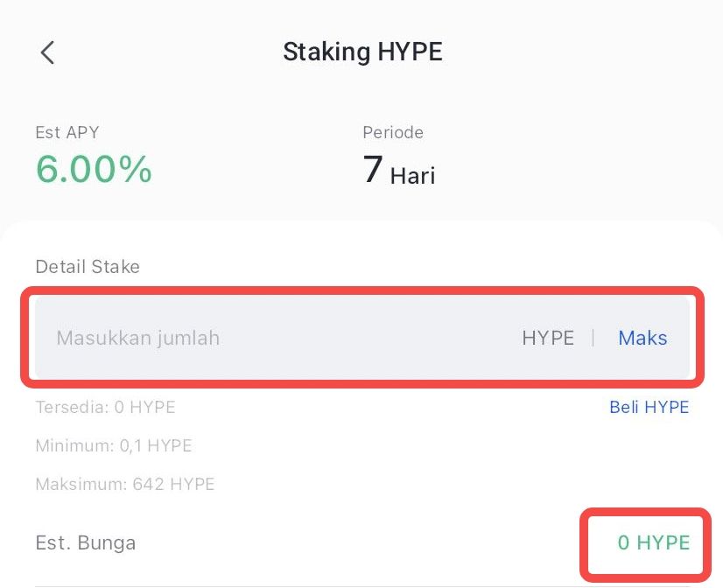The width and height of the screenshot is (723, 588).
Task: Click the Staking HYPE title
Action: (x=362, y=52)
